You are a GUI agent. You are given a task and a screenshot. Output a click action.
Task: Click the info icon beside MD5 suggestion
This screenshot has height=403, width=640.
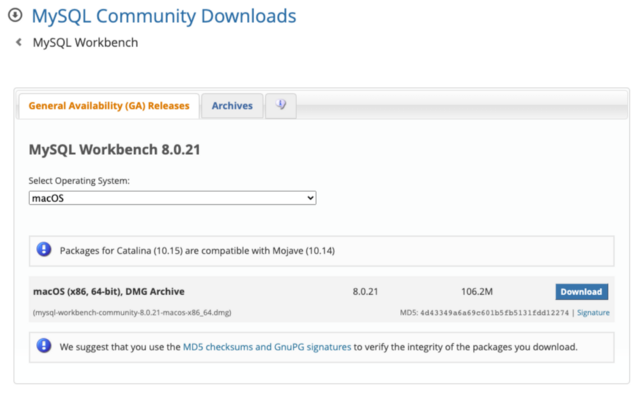pyautogui.click(x=44, y=346)
